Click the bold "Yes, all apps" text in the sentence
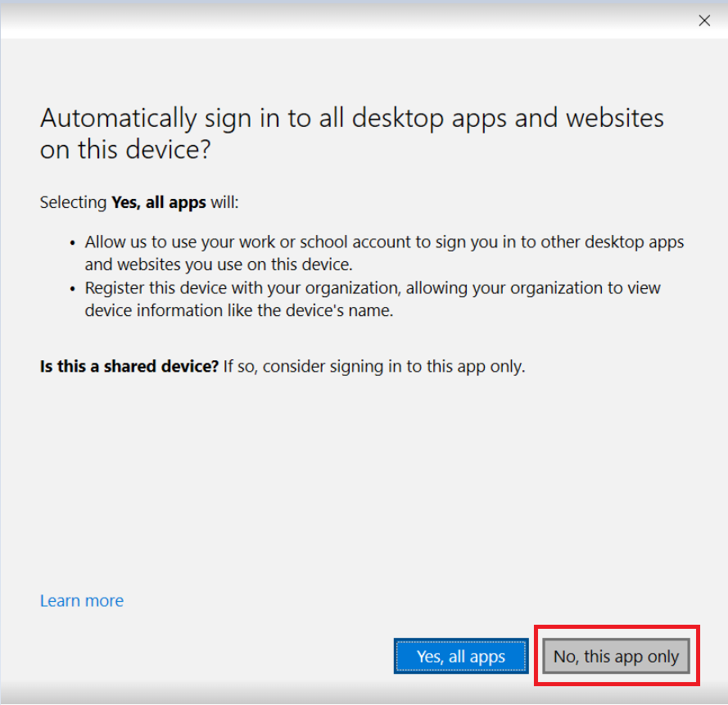Image resolution: width=728 pixels, height=705 pixels. tap(159, 202)
